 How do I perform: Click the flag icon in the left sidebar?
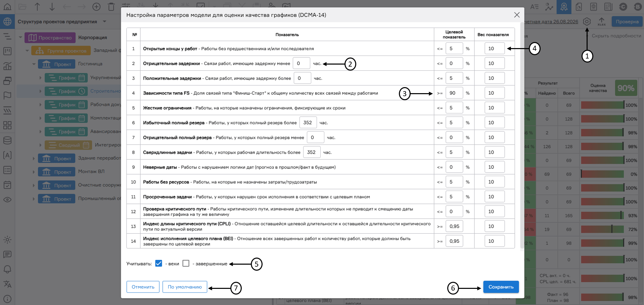(7, 96)
